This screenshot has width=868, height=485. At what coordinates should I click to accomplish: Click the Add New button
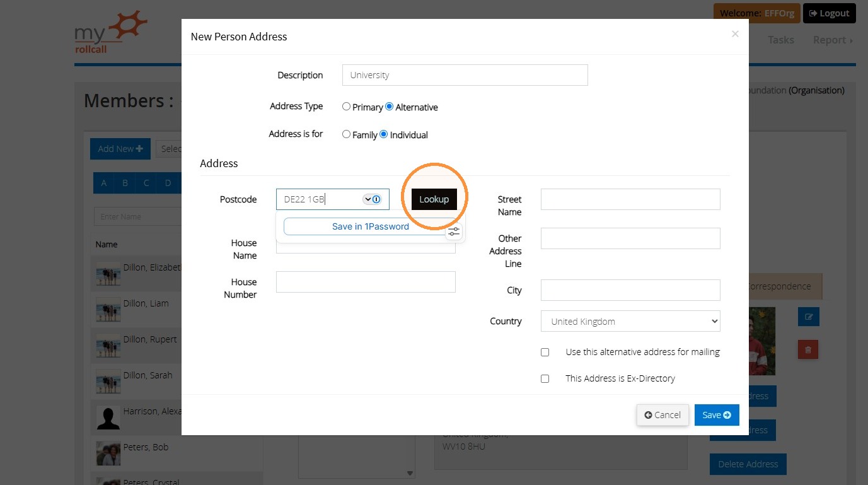[120, 149]
